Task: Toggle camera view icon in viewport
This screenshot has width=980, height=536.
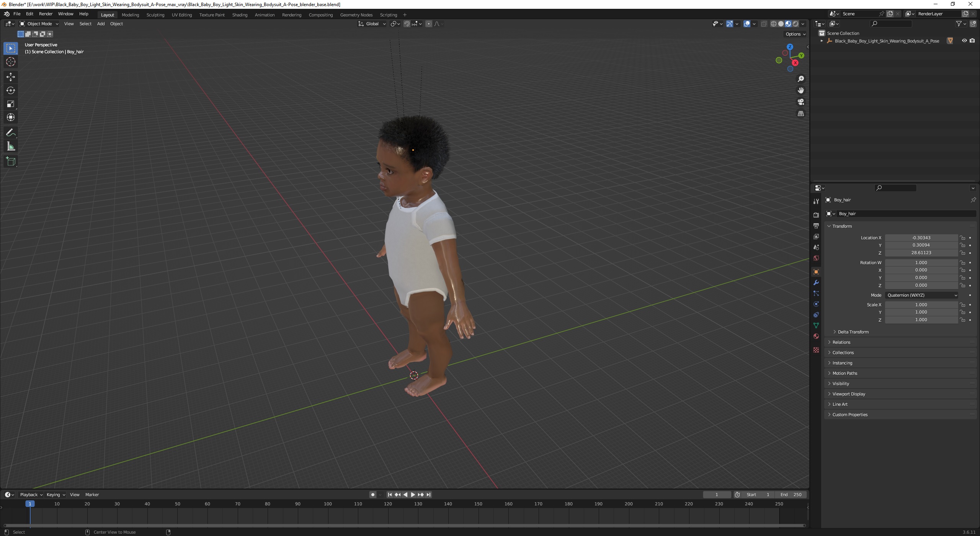Action: tap(801, 102)
